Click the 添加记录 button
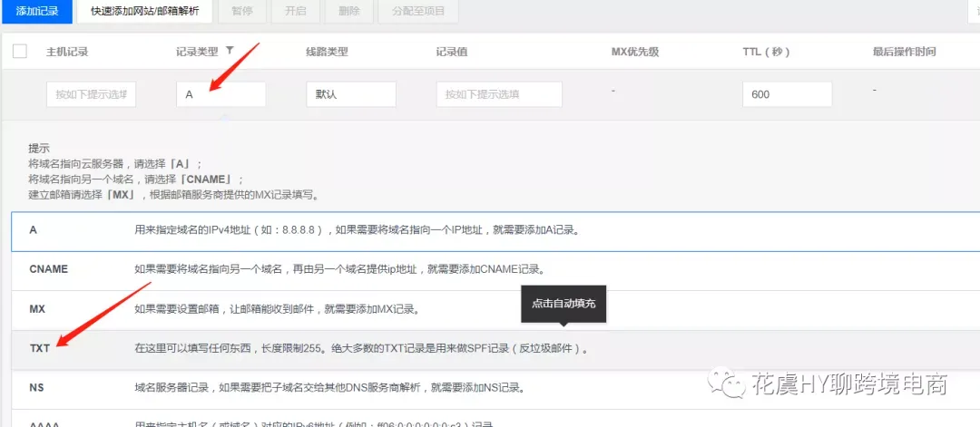The width and height of the screenshot is (980, 427). [37, 11]
